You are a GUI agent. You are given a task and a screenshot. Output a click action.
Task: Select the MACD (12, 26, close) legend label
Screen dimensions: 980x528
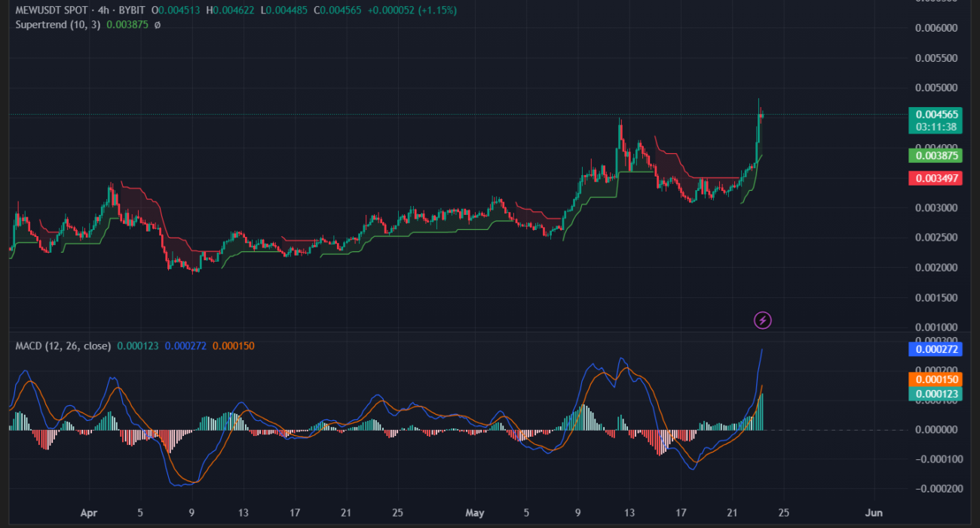click(x=63, y=346)
